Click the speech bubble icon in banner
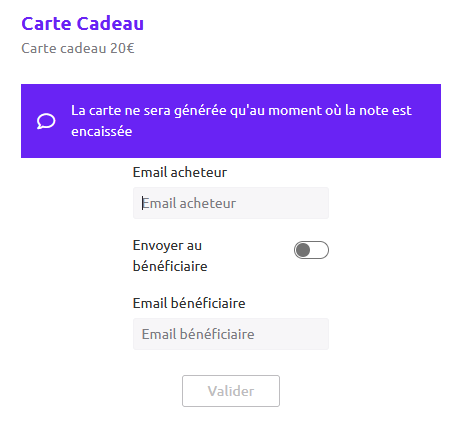The height and width of the screenshot is (445, 461). click(46, 121)
